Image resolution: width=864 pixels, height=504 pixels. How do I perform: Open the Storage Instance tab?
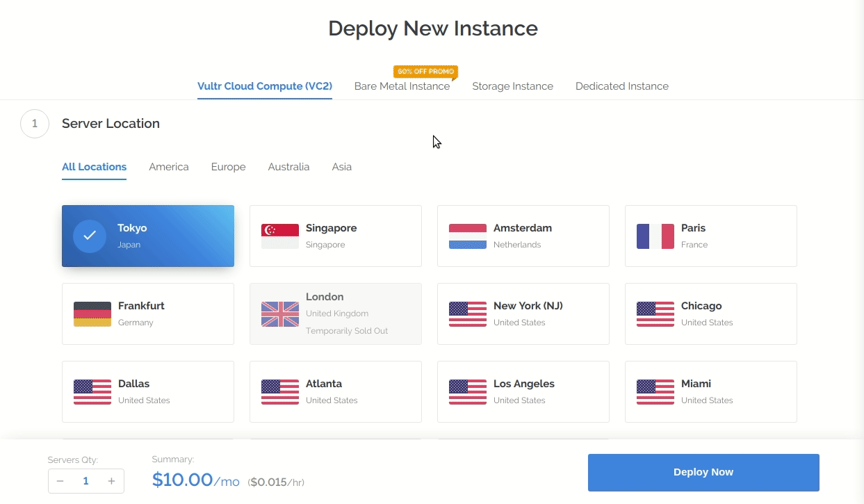coord(513,86)
